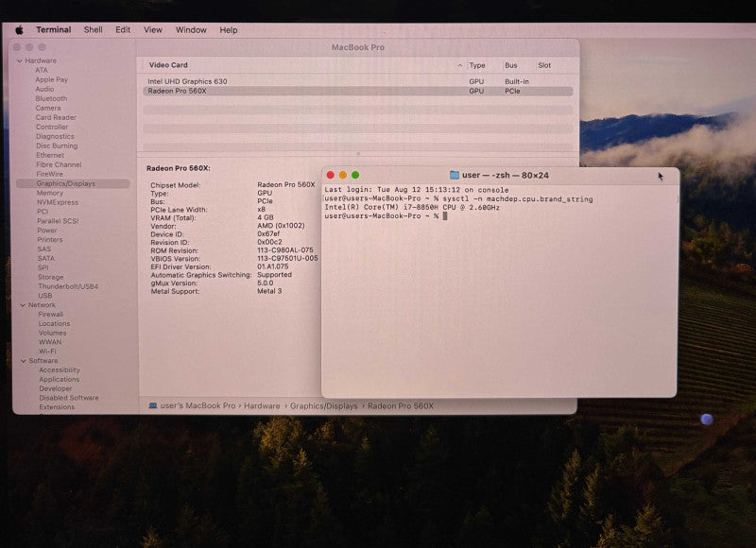Viewport: 756px width, 548px height.
Task: Select Volumes under Network
Action: pos(53,333)
